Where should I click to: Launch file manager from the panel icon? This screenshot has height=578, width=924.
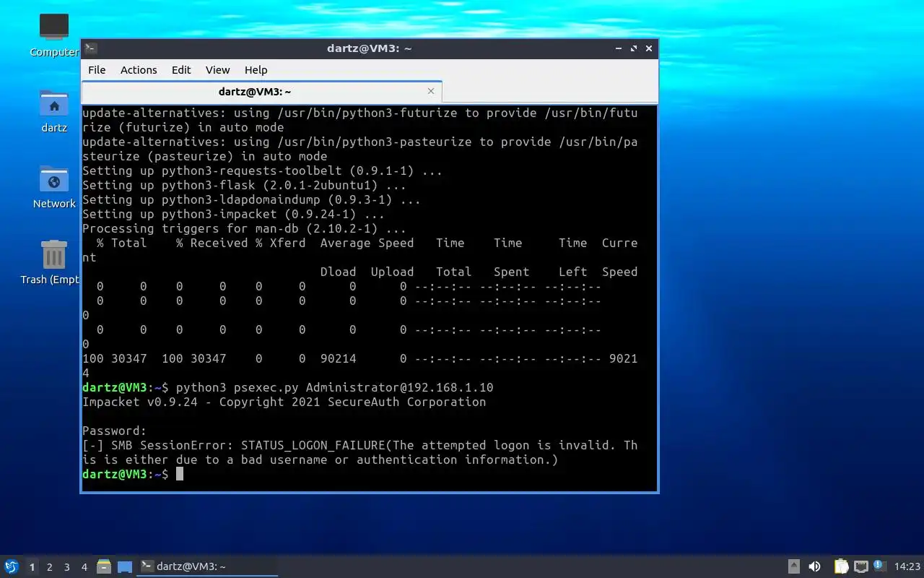pyautogui.click(x=104, y=566)
